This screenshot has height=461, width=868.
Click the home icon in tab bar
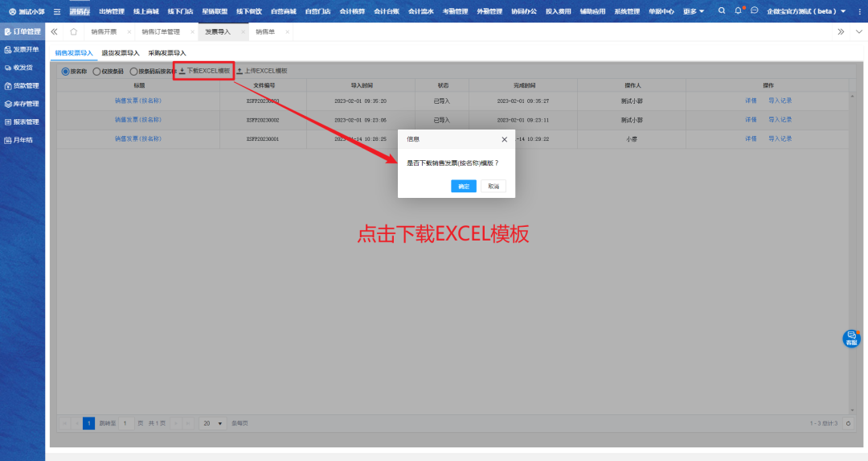73,31
